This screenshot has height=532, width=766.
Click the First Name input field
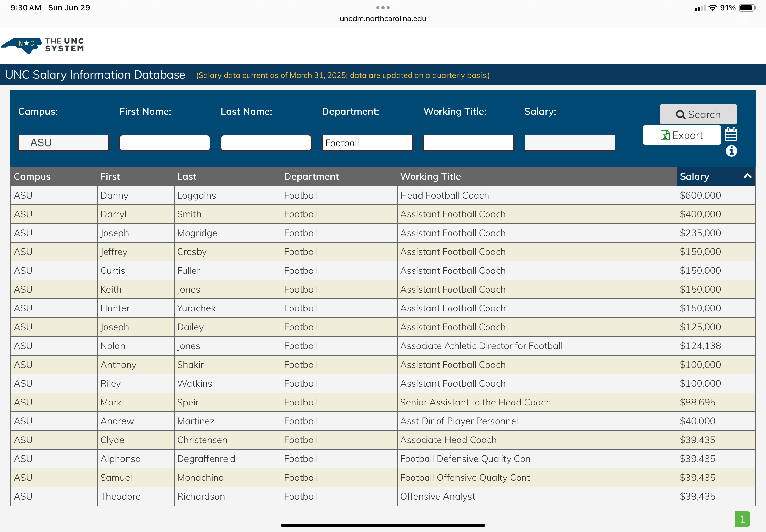[x=165, y=143]
